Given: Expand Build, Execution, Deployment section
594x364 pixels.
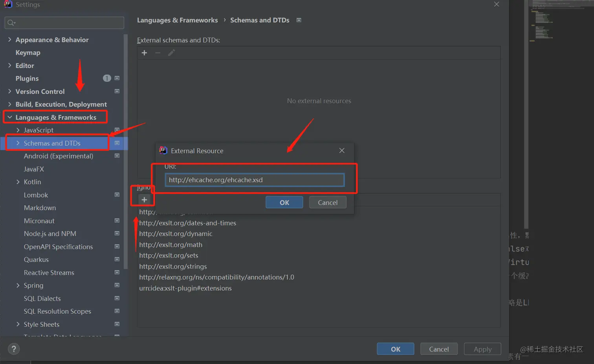Looking at the screenshot, I should (9, 104).
